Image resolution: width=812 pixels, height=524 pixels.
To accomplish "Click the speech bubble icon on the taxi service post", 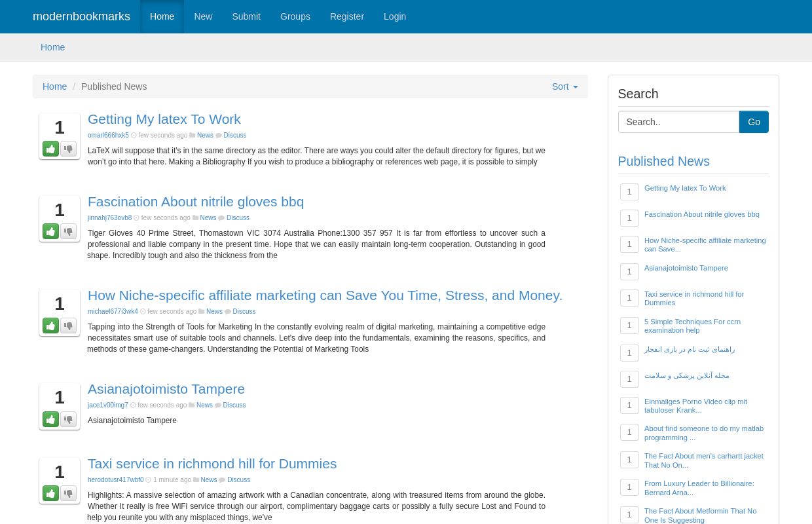I will pos(223,479).
